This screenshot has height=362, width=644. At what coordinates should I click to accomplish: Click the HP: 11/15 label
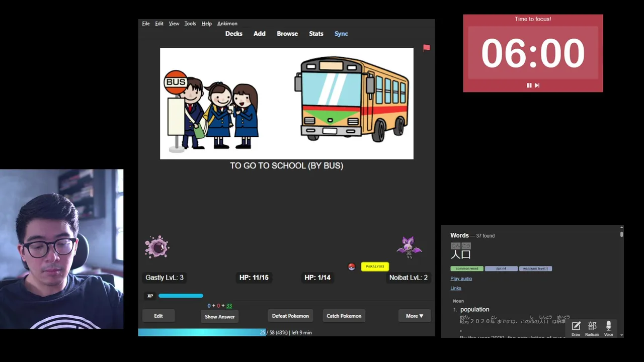(x=254, y=278)
